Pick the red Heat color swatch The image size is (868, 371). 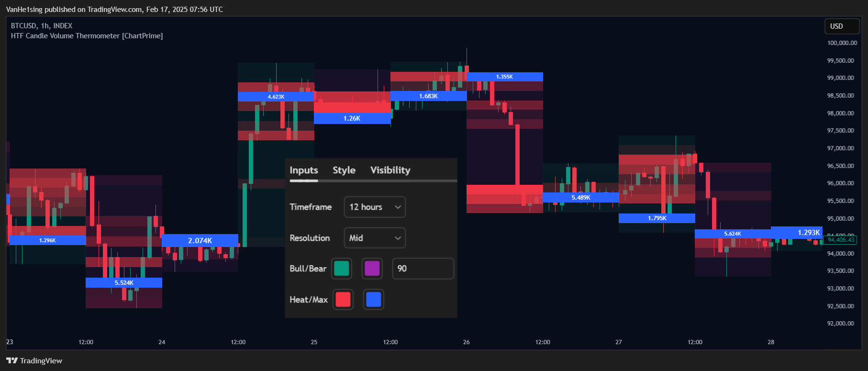(343, 300)
